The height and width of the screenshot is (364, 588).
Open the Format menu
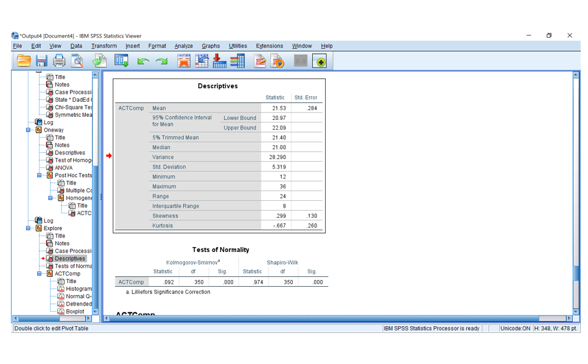click(157, 46)
